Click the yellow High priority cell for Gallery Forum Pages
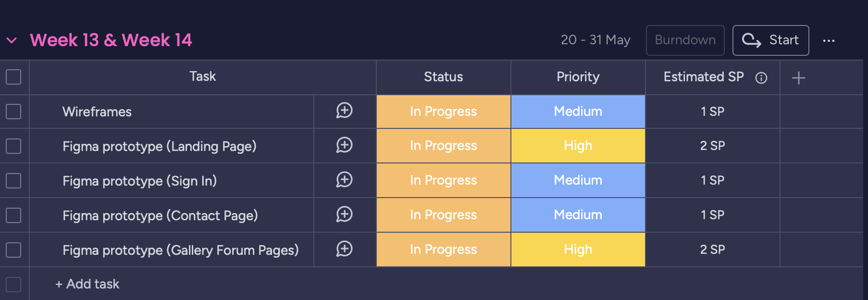868x300 pixels. point(578,250)
